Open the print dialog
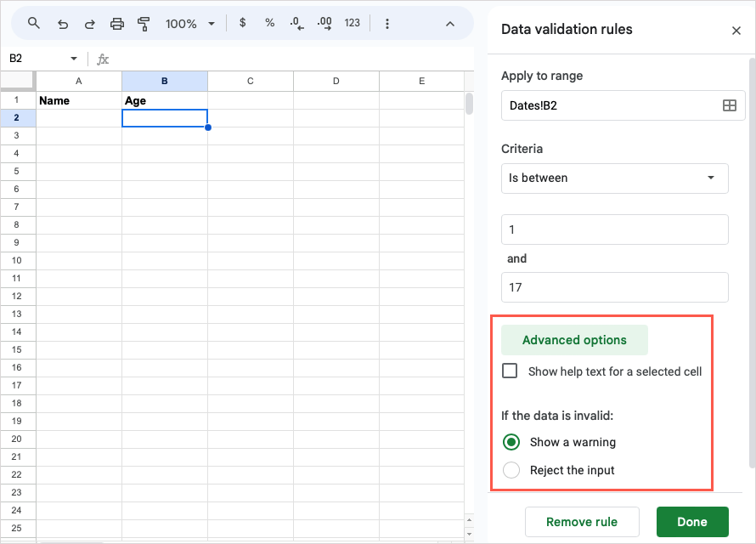Screen dimensions: 756x544 coord(116,23)
